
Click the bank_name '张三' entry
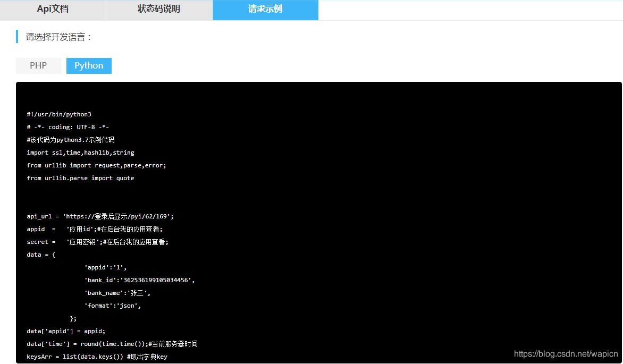[117, 293]
